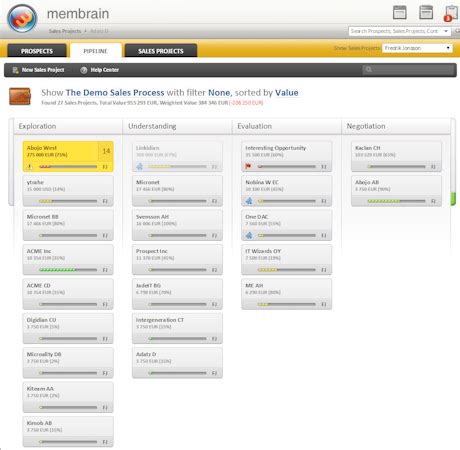This screenshot has width=460, height=450.
Task: Open the Abojo West sales project
Action: [x=68, y=156]
